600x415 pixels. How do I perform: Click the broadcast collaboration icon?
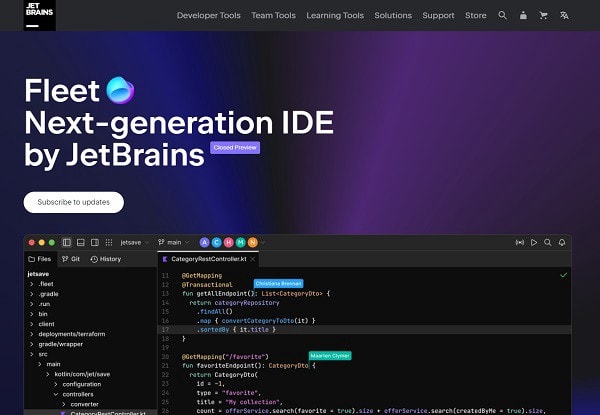[x=520, y=242]
